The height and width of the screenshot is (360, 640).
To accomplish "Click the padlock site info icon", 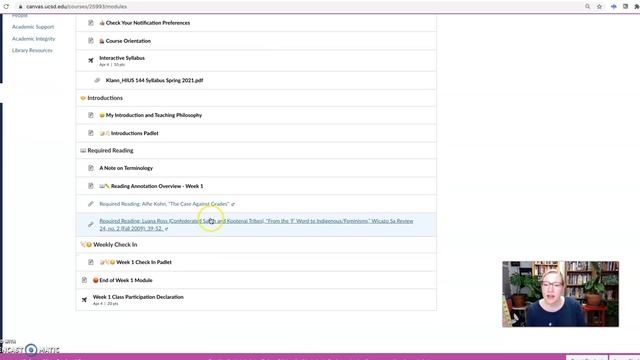I will [20, 7].
